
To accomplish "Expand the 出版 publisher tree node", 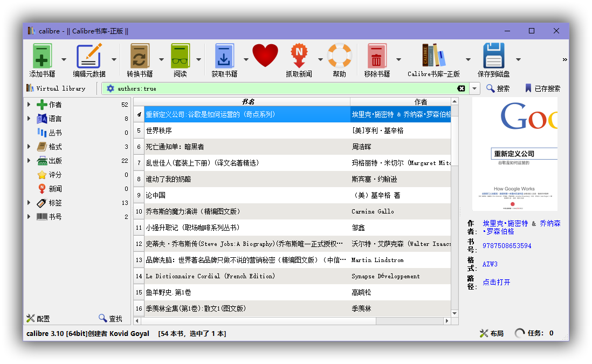I will tap(29, 161).
